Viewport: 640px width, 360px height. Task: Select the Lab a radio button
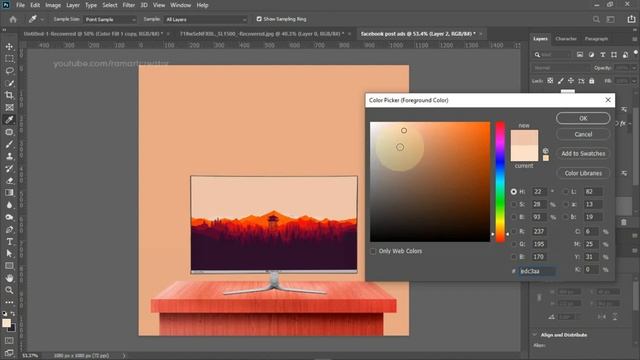pyautogui.click(x=566, y=204)
